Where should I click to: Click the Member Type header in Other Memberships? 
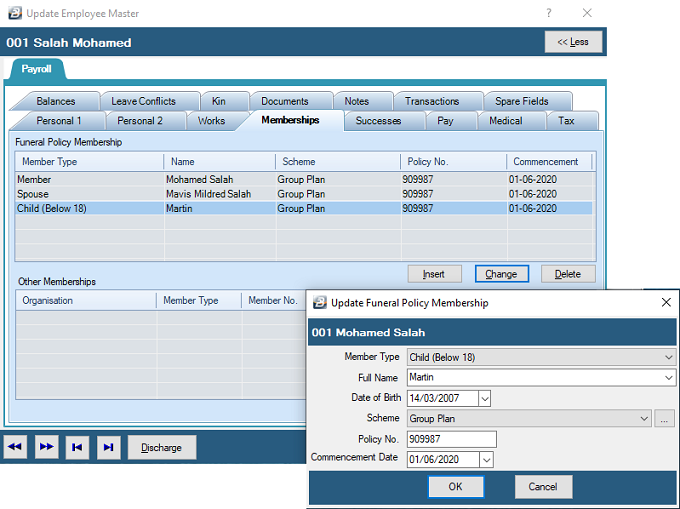[x=199, y=300]
